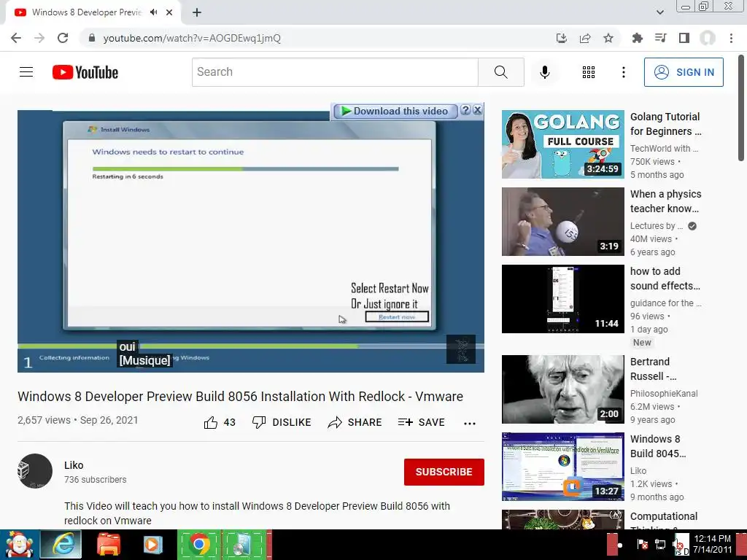Click the address bar URL
747x560 pixels.
192,38
